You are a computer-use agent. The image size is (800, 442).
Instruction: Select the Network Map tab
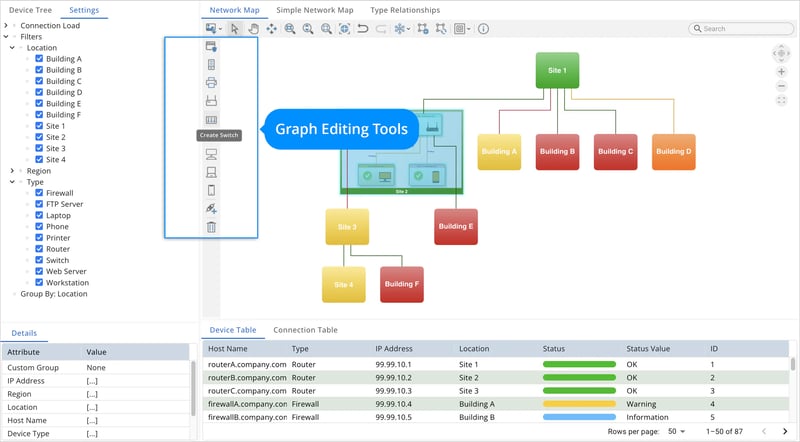point(234,10)
